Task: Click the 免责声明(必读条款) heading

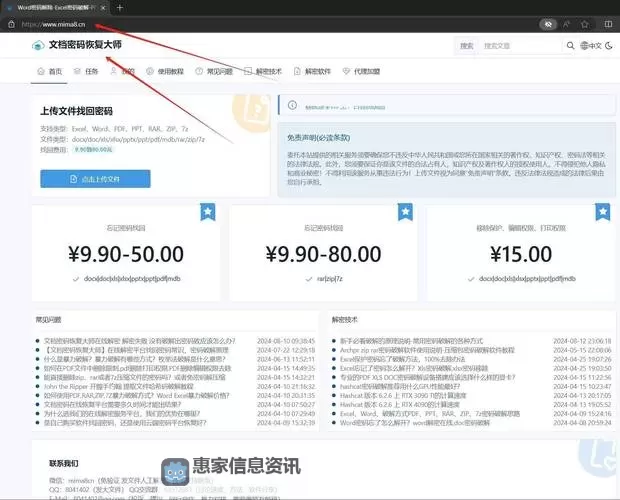Action: point(319,138)
